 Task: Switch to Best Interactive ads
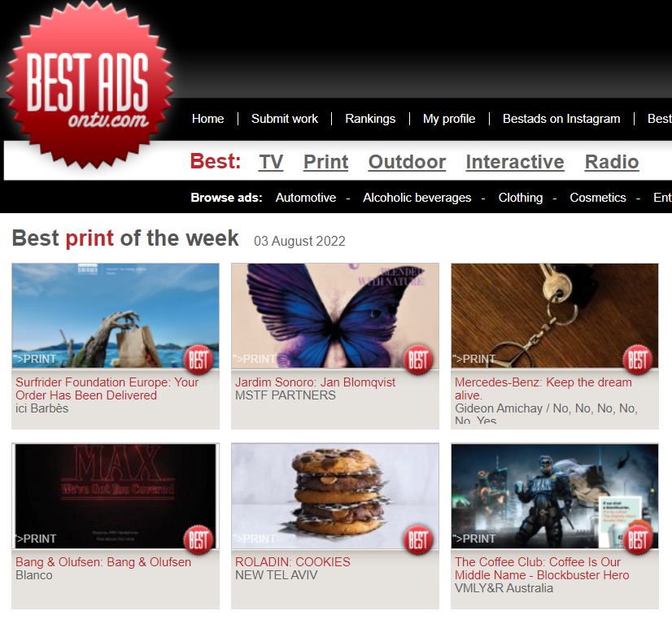coord(515,162)
